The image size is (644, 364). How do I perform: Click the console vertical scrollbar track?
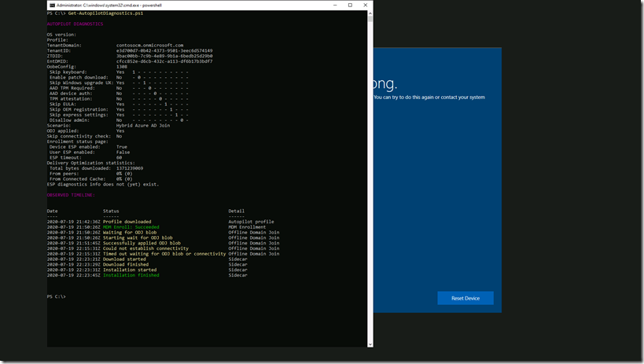(x=370, y=181)
